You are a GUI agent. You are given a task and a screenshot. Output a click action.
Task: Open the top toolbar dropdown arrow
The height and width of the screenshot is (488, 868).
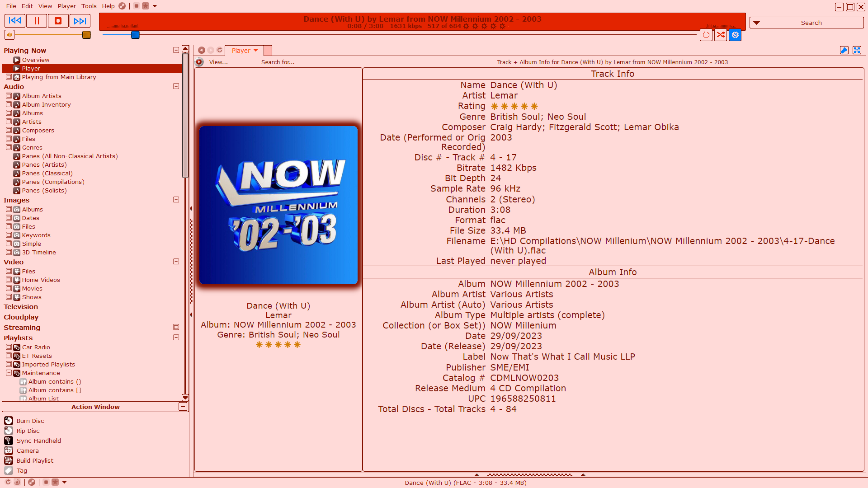pyautogui.click(x=155, y=6)
